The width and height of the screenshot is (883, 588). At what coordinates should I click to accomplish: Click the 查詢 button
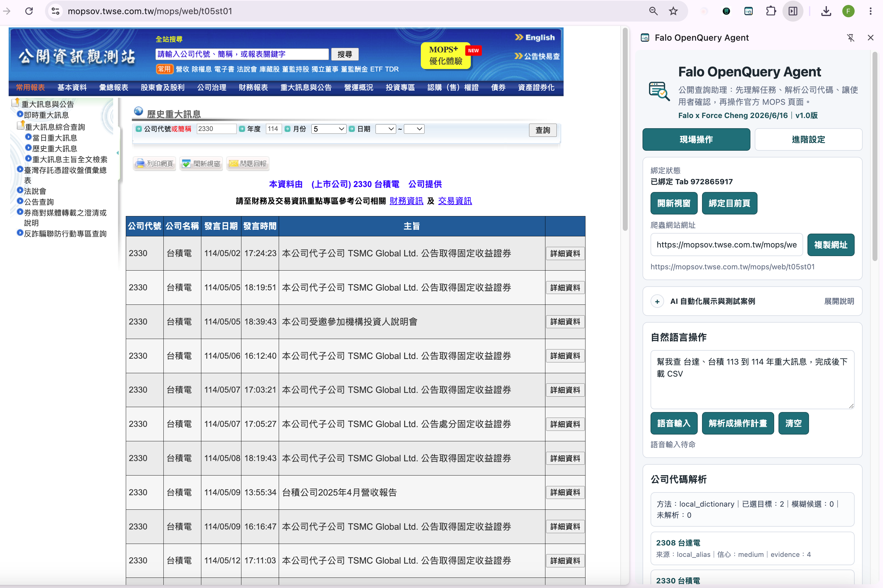coord(543,130)
